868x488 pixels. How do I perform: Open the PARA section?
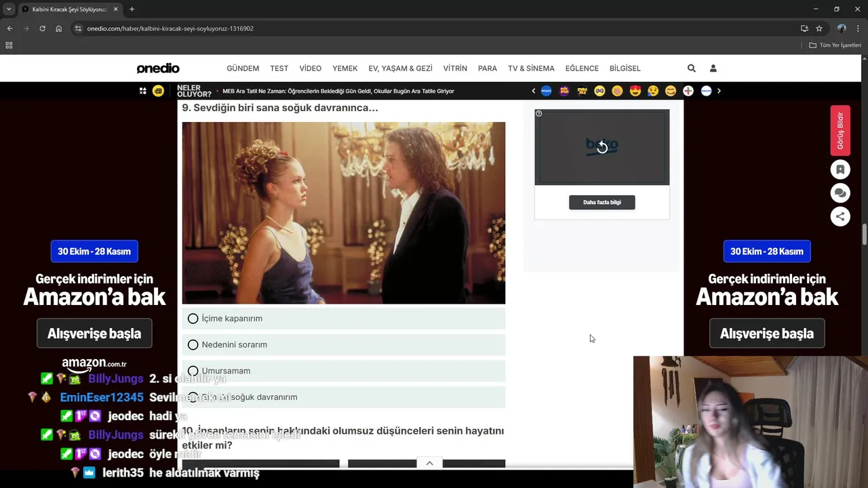[488, 68]
